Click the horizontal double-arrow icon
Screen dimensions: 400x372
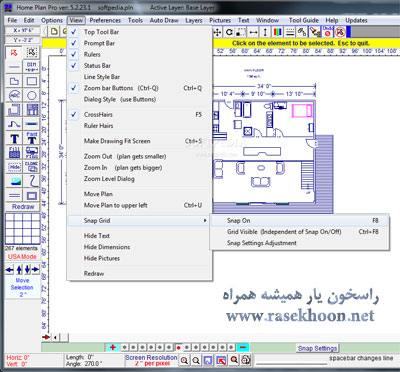click(x=253, y=32)
